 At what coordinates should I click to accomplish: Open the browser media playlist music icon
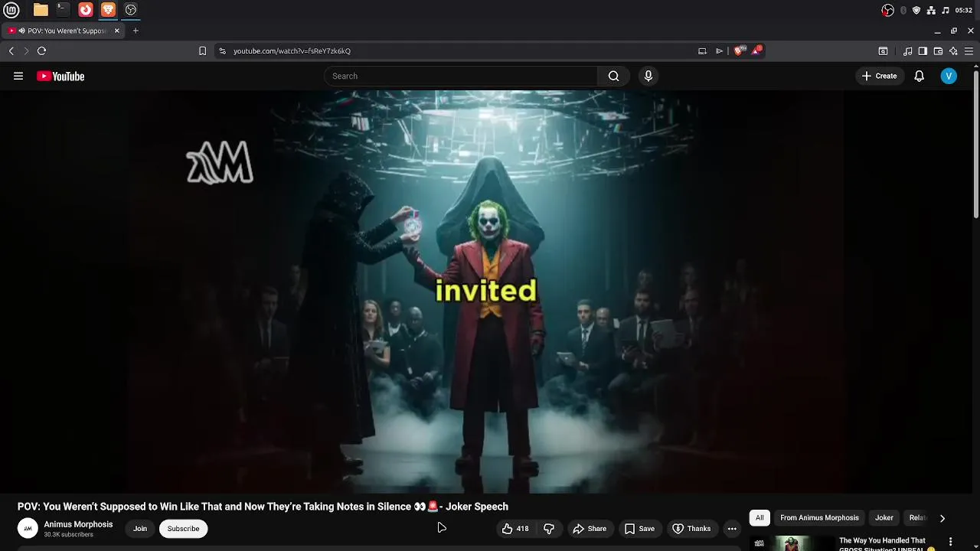[907, 51]
